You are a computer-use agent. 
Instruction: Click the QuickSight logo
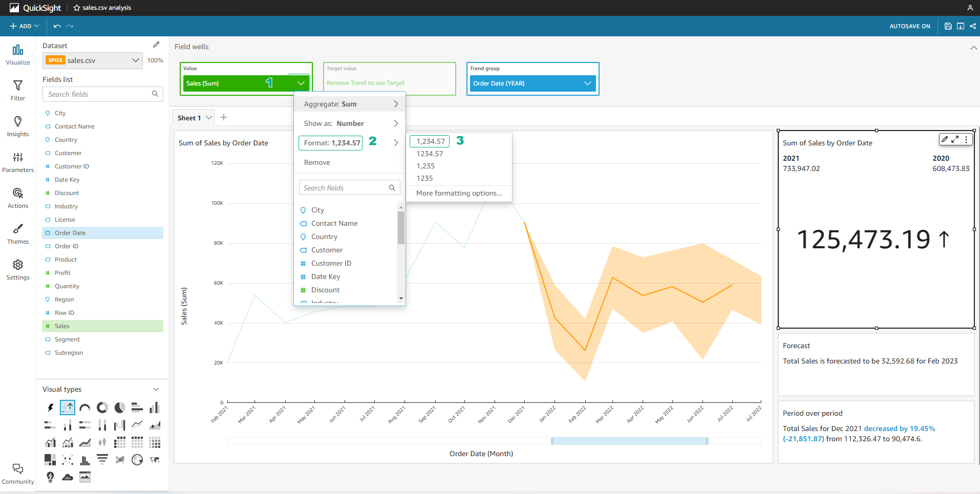point(35,8)
